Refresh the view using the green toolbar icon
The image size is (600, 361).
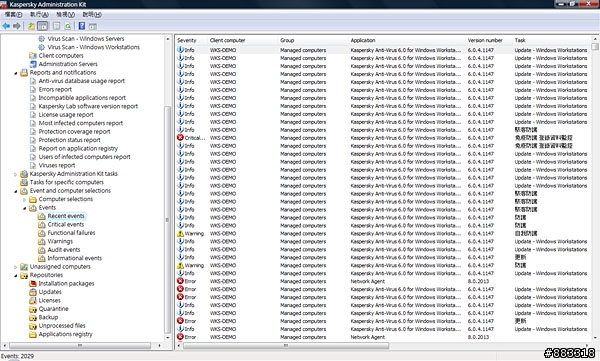68,26
